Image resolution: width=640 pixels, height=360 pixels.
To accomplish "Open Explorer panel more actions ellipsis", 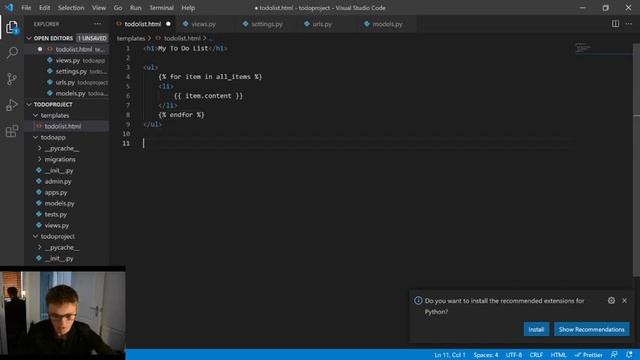I will point(98,24).
